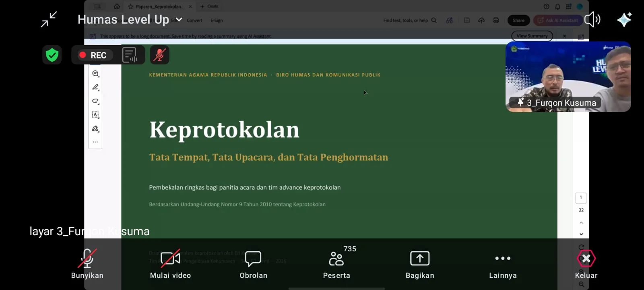Leave the meeting via the Keluar button
The image size is (644, 290).
click(x=586, y=265)
